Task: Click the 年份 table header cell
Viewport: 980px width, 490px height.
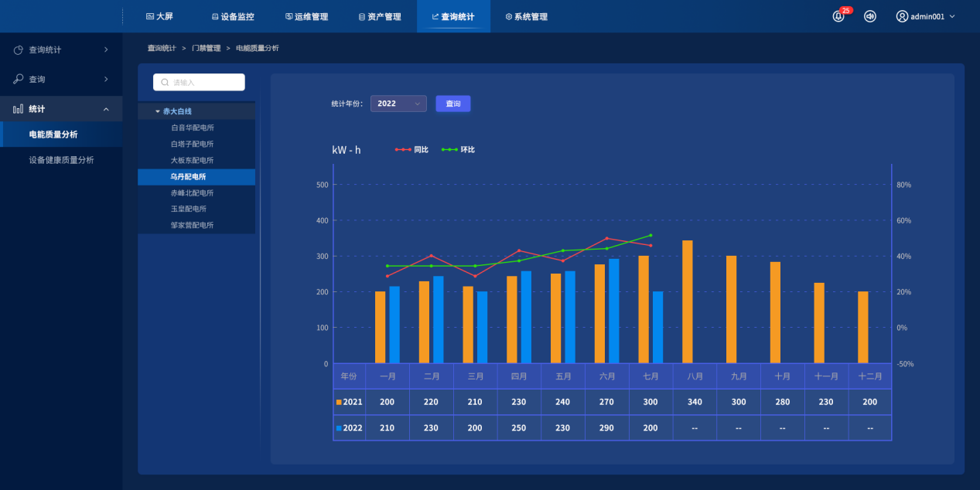Action: pos(349,376)
